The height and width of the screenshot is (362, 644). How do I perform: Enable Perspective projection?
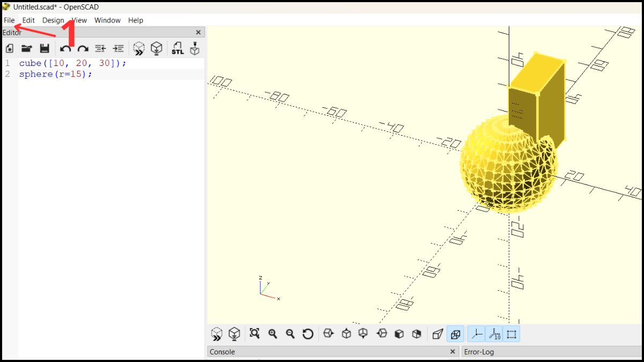click(438, 334)
